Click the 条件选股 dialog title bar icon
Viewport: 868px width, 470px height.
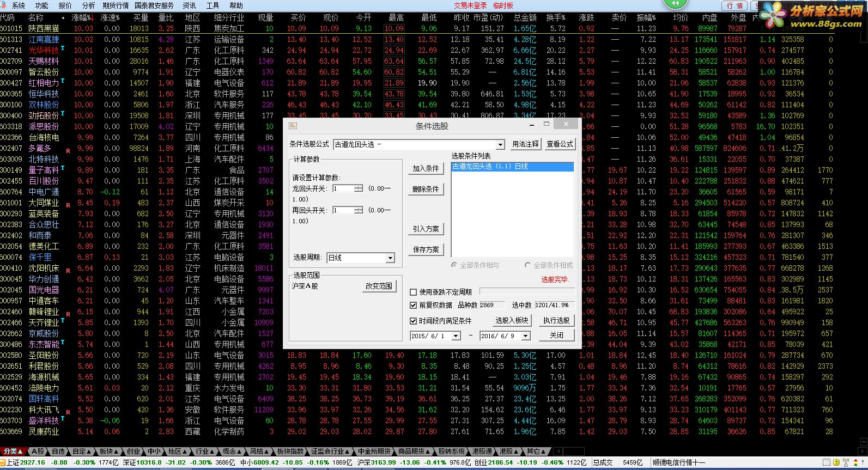[293, 125]
